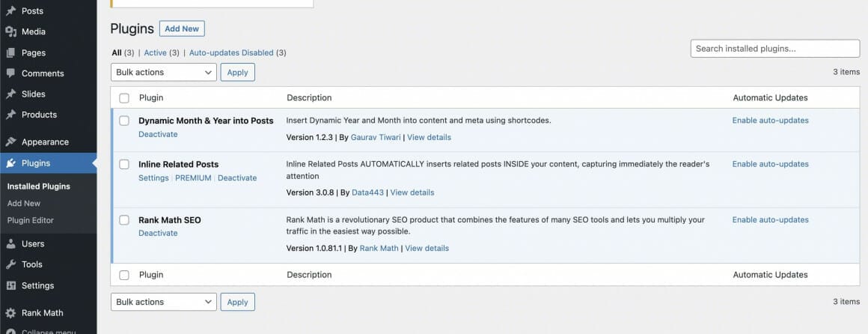Open Settings via the sliders icon
Image resolution: width=868 pixels, height=334 pixels.
coord(11,285)
